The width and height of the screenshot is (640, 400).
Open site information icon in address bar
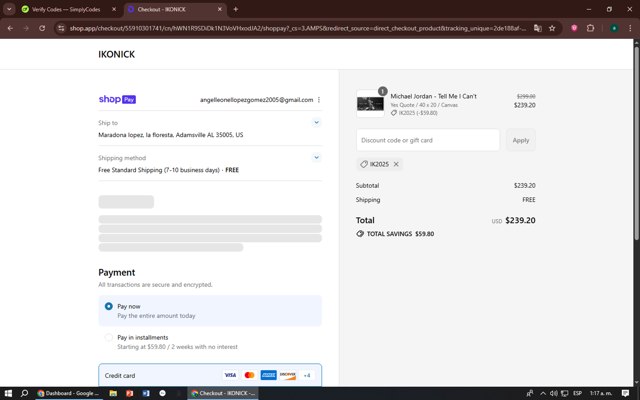pos(61,28)
